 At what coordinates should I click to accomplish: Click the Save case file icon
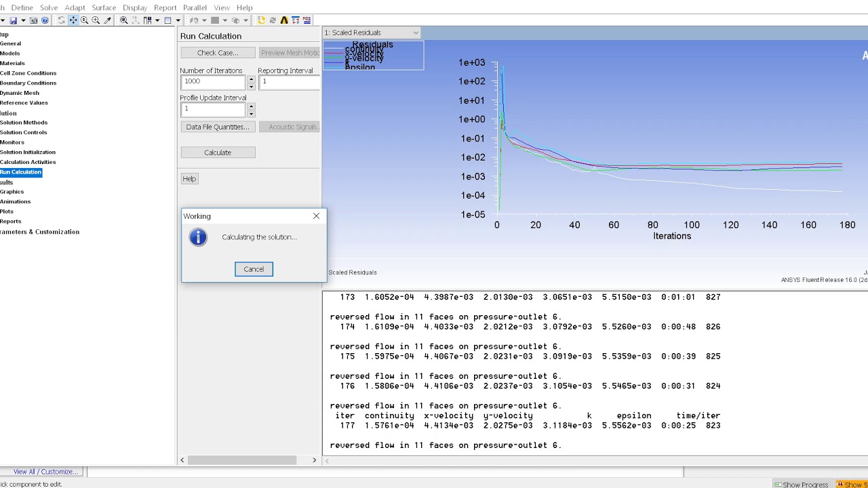[x=13, y=20]
